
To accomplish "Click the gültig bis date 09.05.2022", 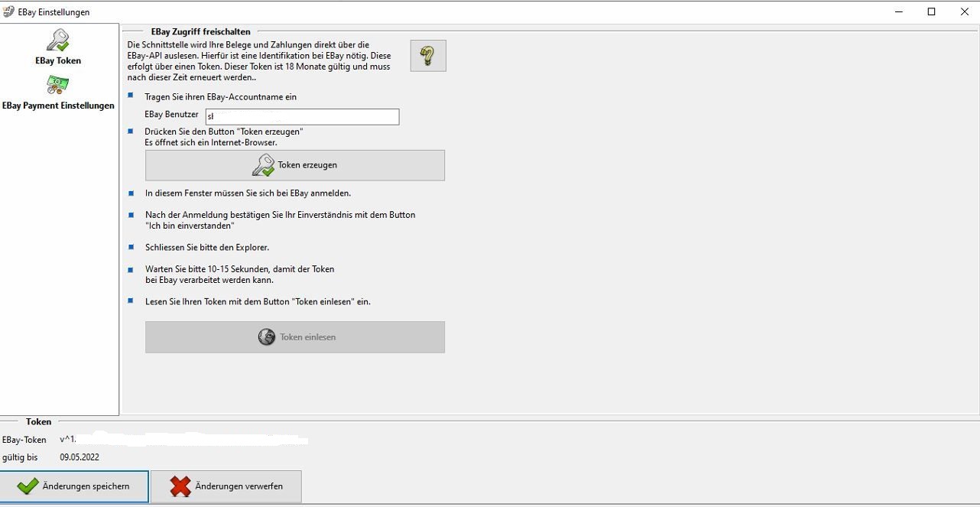I will [x=80, y=457].
